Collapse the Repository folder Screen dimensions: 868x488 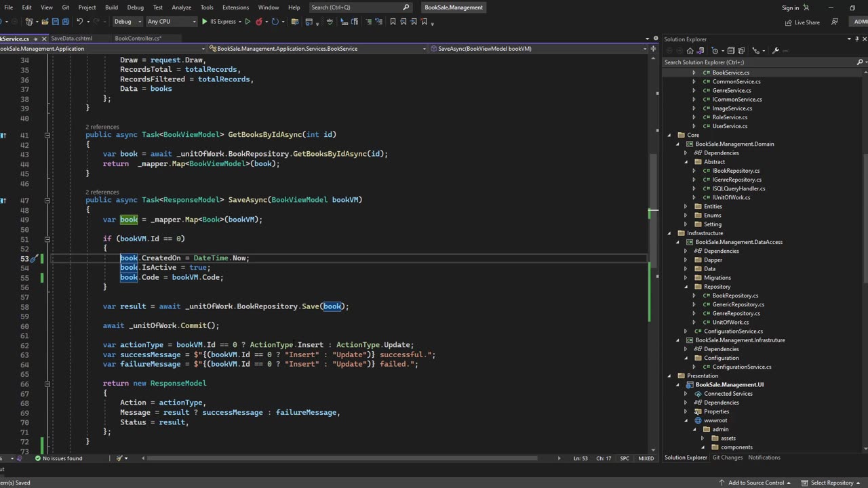[686, 287]
